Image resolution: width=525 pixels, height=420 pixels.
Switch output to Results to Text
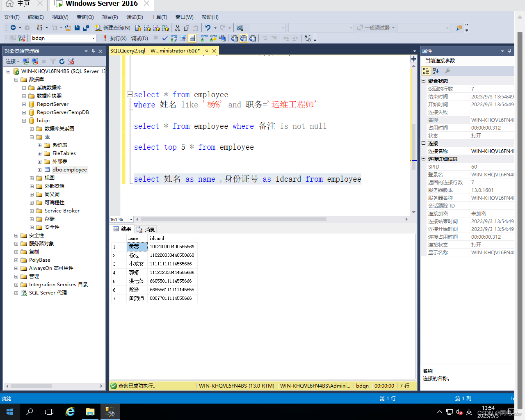coord(234,38)
